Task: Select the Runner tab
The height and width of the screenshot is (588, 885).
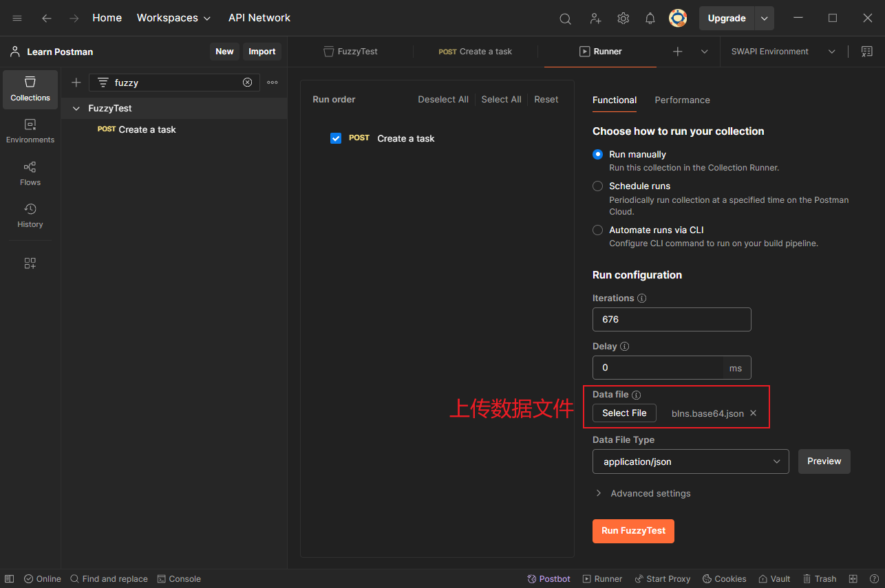Action: click(x=600, y=52)
